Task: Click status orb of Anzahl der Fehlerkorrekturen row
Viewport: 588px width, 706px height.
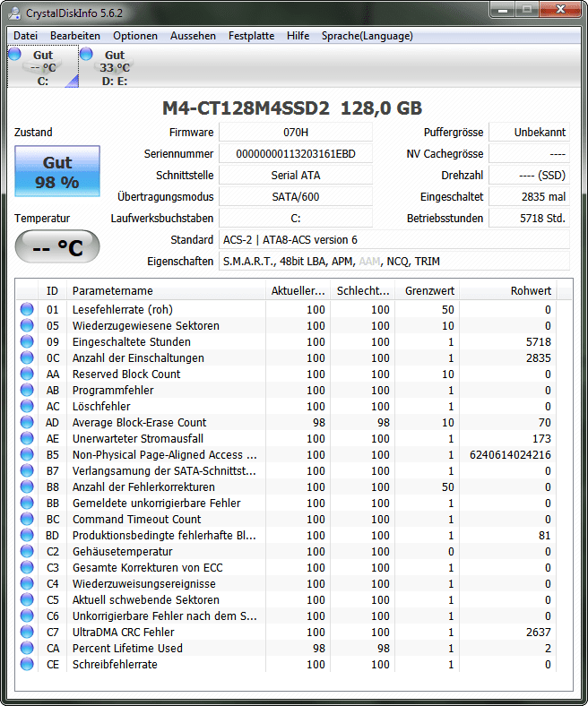Action: [27, 486]
